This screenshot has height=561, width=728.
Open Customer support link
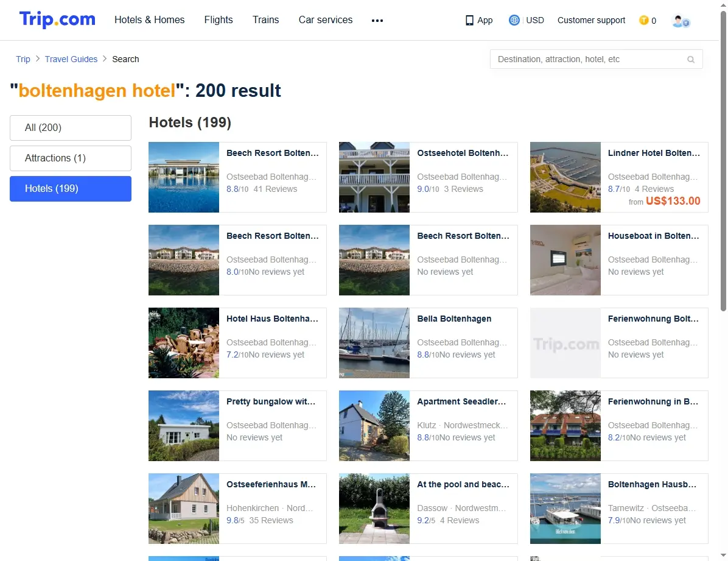(x=591, y=21)
